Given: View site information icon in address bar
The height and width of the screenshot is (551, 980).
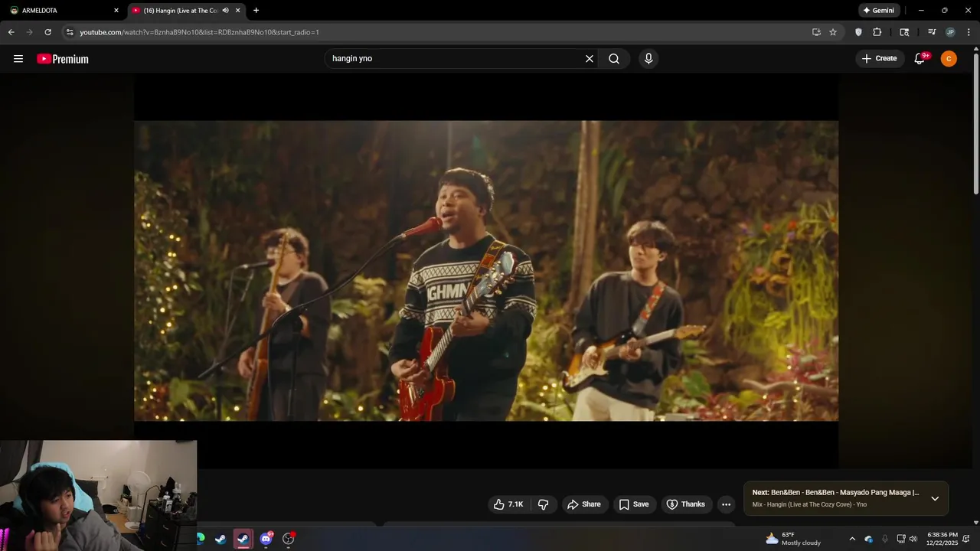Looking at the screenshot, I should (x=69, y=32).
